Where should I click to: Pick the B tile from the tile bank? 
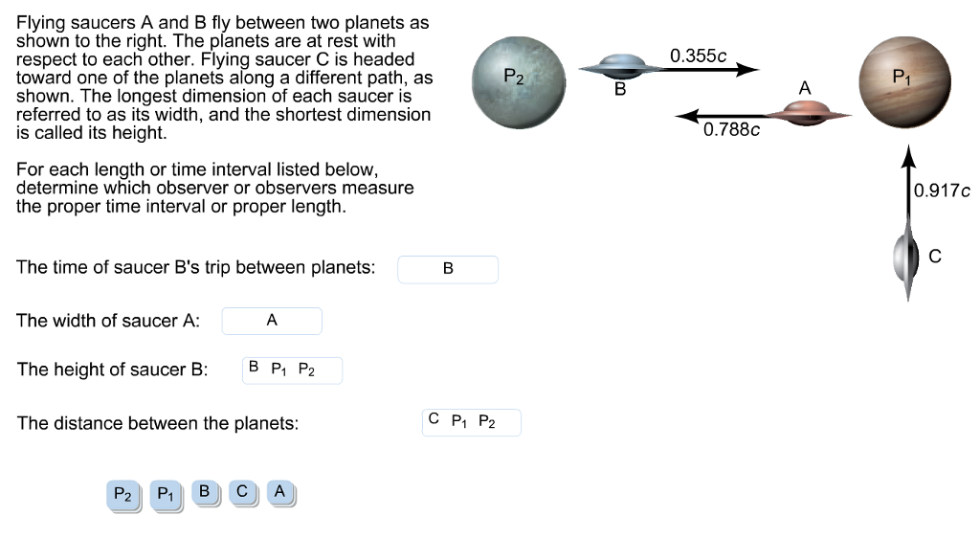(204, 492)
